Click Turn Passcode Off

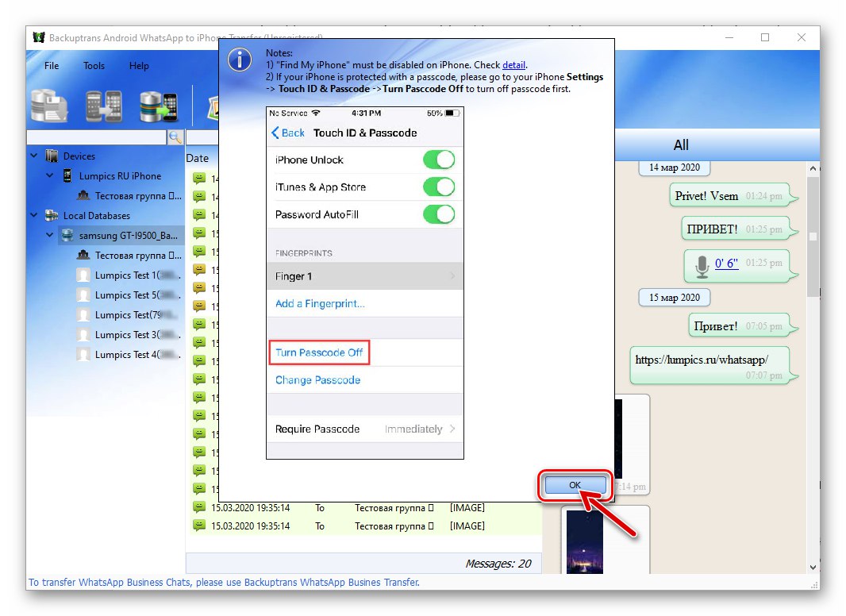319,352
